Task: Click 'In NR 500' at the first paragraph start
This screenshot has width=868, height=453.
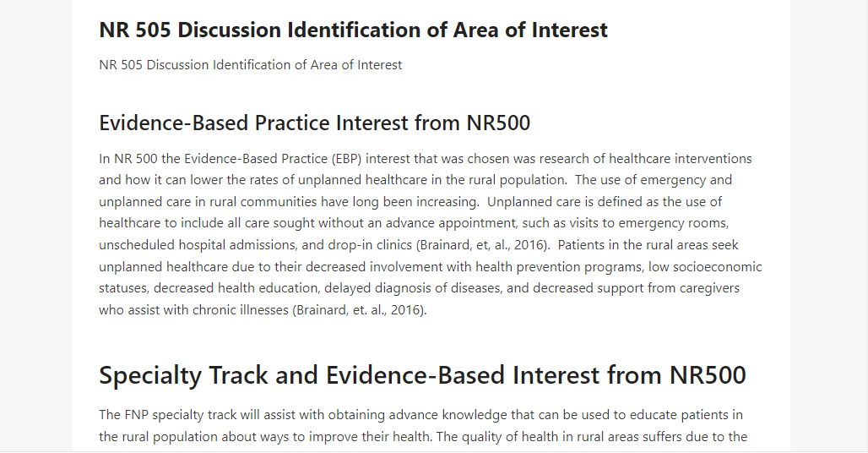Action: 128,159
